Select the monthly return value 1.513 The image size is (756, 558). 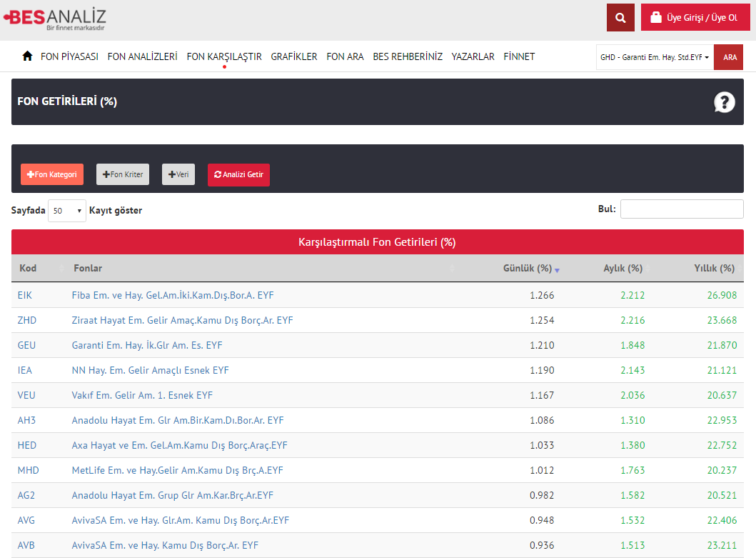[632, 545]
